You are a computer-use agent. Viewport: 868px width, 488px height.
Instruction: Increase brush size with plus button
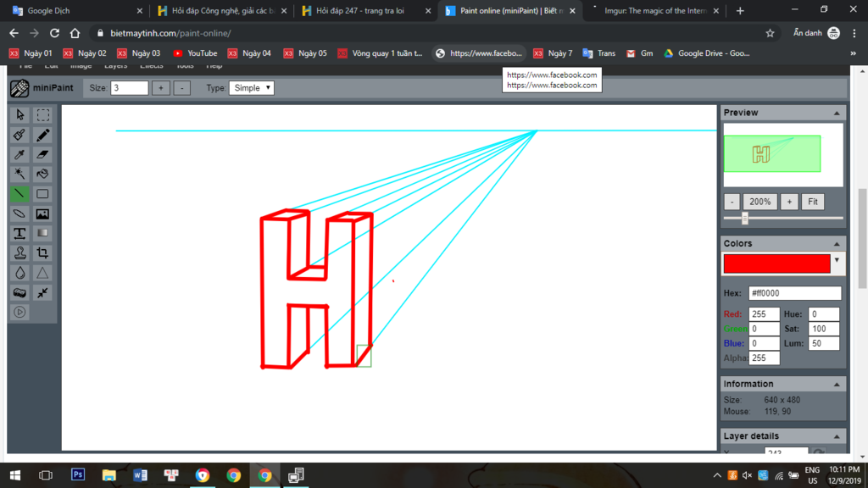(x=161, y=88)
